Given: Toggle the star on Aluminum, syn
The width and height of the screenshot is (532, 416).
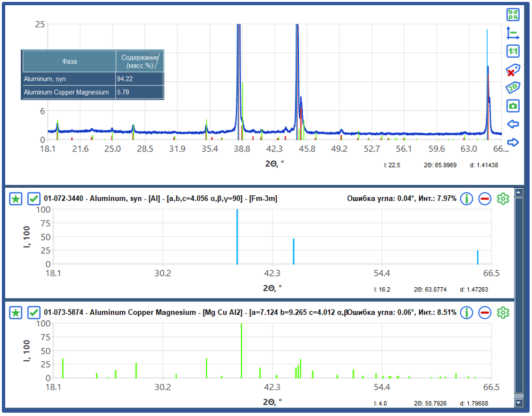Looking at the screenshot, I should coord(16,199).
